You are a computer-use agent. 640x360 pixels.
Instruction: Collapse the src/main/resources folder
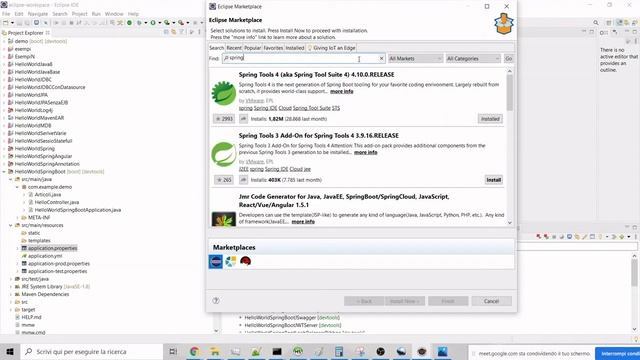(11, 225)
